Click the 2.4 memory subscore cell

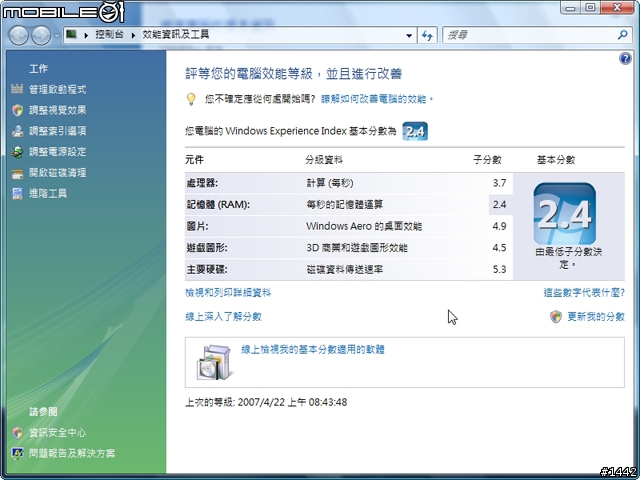(499, 204)
